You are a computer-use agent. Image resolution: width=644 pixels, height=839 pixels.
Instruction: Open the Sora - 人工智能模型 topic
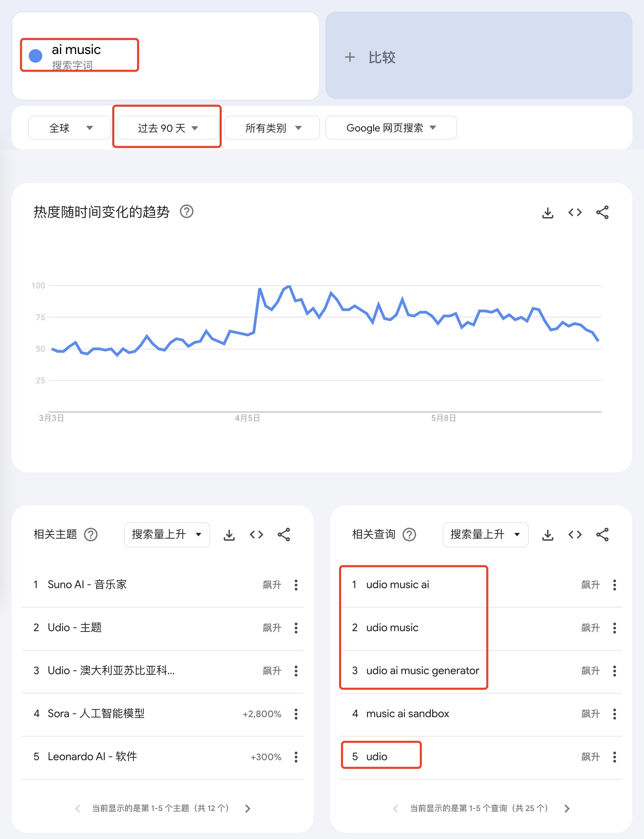[x=96, y=713]
